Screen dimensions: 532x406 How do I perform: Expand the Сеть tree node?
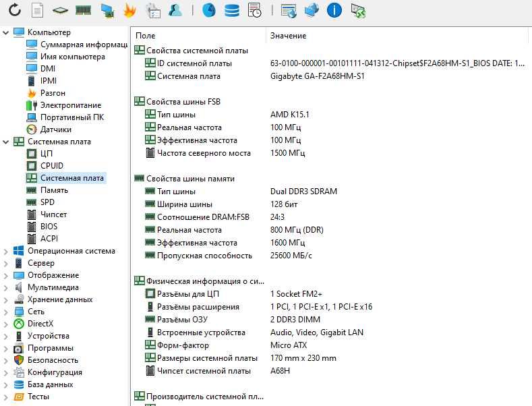point(6,312)
